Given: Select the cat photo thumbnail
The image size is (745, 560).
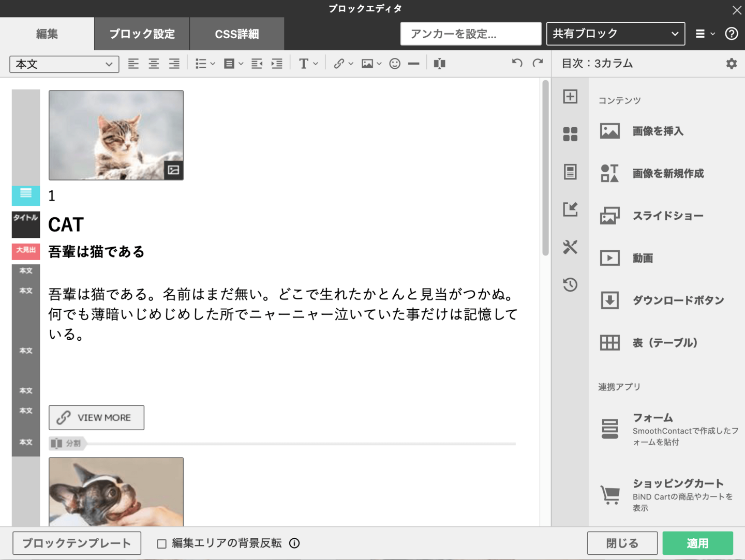Looking at the screenshot, I should coord(116,135).
